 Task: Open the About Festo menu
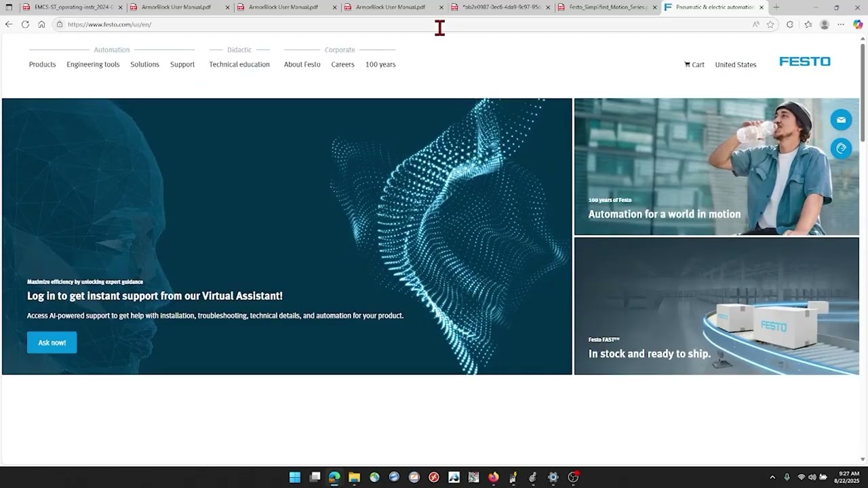pyautogui.click(x=302, y=64)
